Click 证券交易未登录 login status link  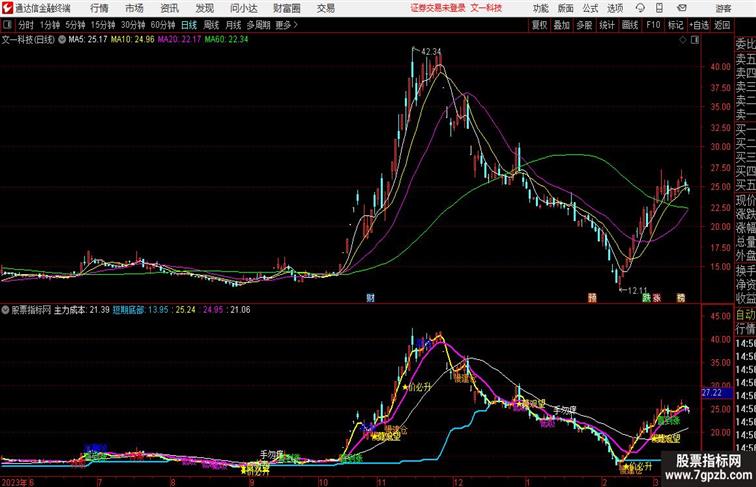(x=438, y=8)
